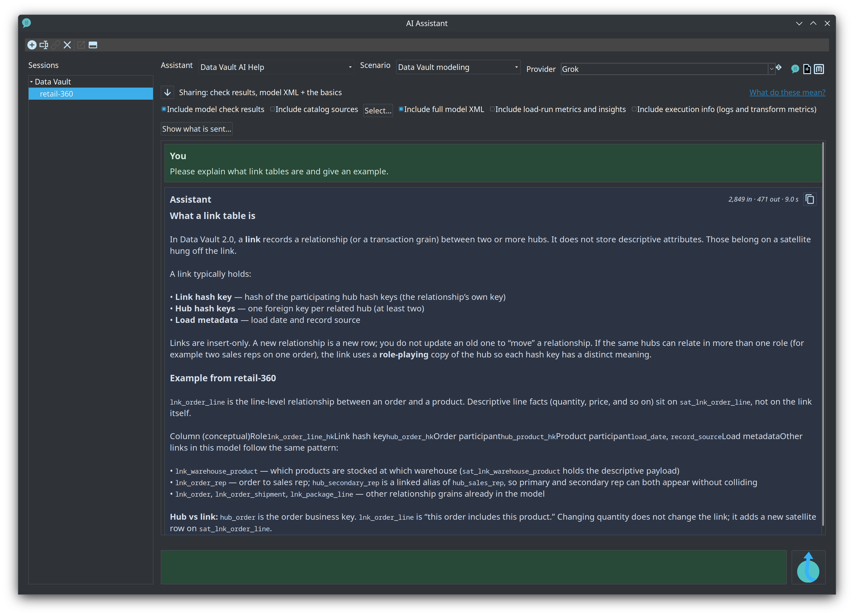Send message with the blue arrow button
The width and height of the screenshot is (854, 616).
(808, 567)
